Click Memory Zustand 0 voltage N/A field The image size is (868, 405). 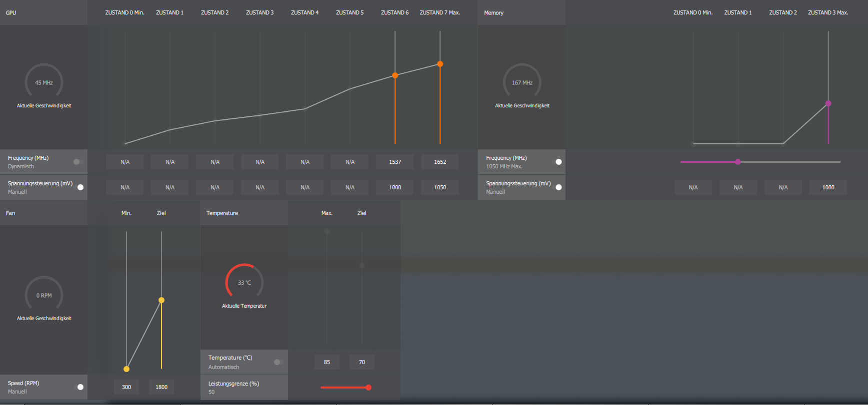pos(693,187)
